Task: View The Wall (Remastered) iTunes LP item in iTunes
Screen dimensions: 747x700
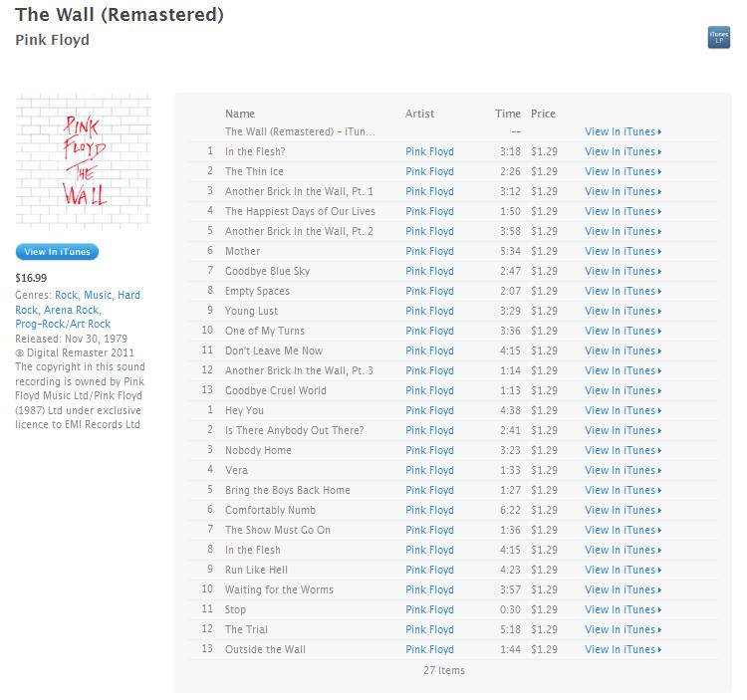Action: point(622,131)
